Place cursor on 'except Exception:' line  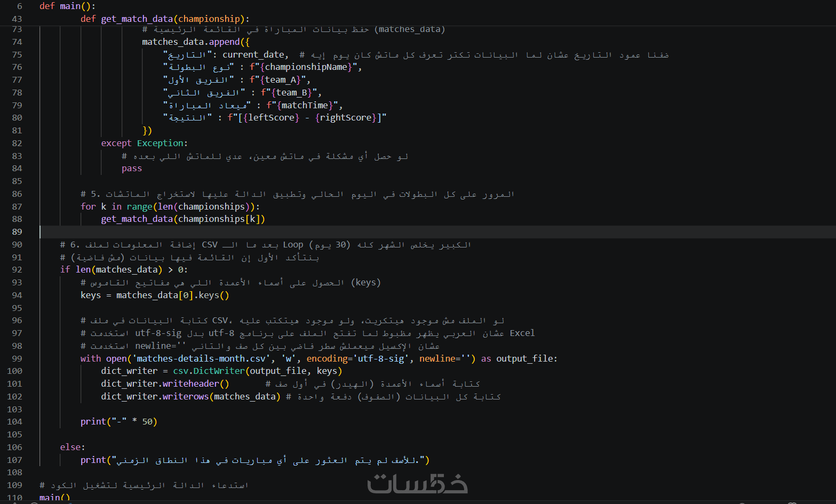tap(144, 143)
